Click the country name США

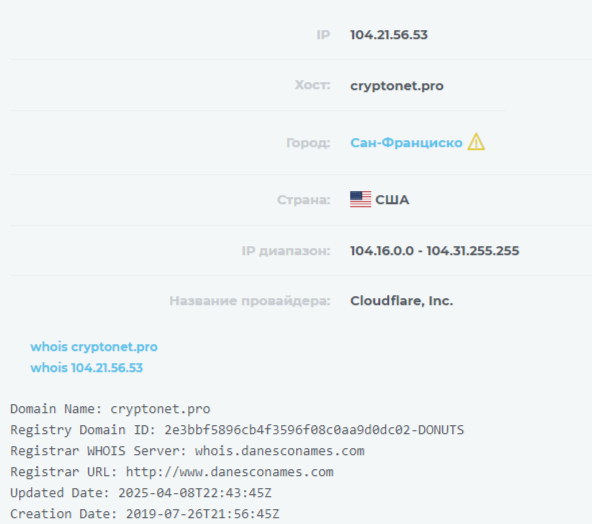click(x=392, y=200)
